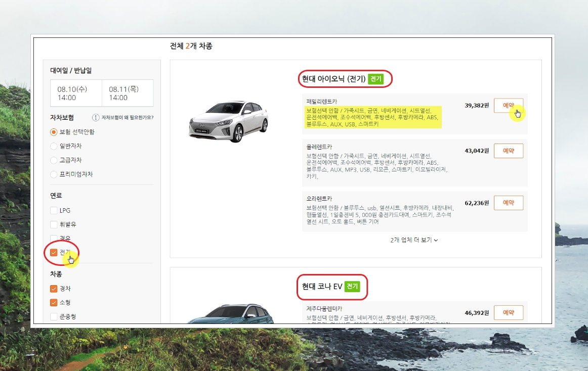Click the 39,382원 price
The width and height of the screenshot is (588, 371).
[x=477, y=106]
